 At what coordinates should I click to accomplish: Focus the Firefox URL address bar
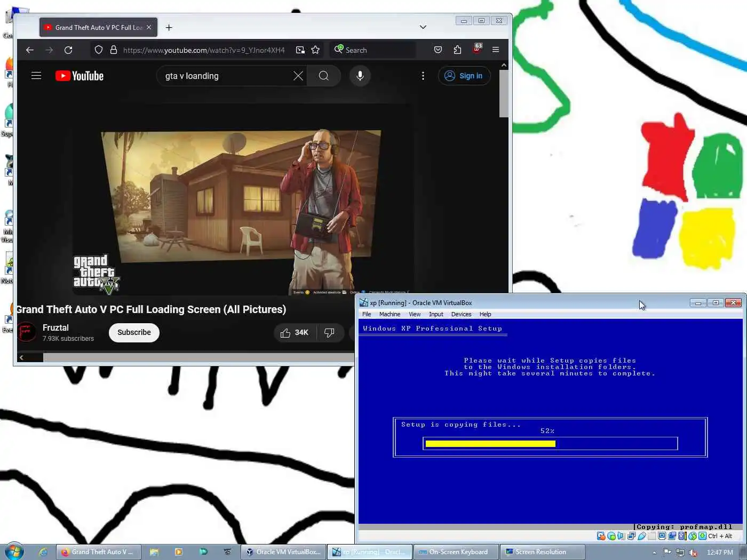click(204, 50)
